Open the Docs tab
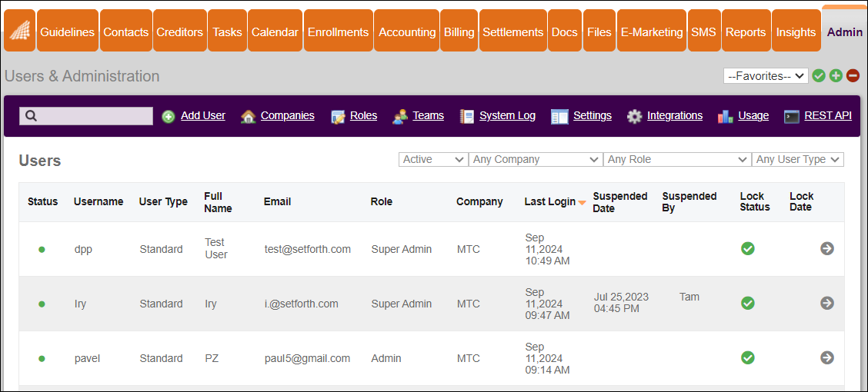Image resolution: width=868 pixels, height=392 pixels. [x=565, y=32]
